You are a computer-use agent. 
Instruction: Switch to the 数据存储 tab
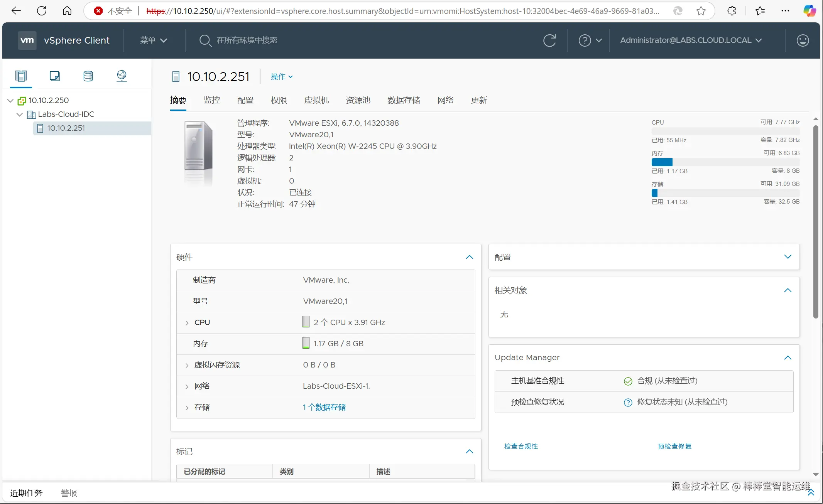(404, 100)
